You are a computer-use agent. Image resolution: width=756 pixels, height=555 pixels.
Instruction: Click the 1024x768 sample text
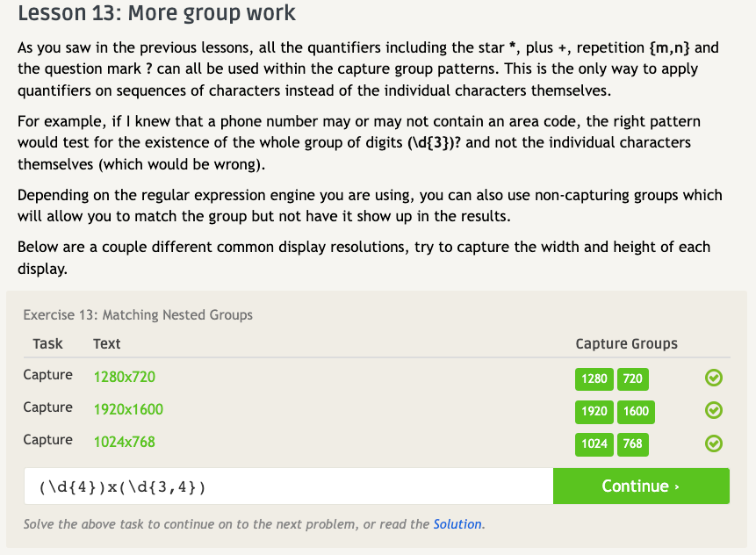[x=124, y=442]
